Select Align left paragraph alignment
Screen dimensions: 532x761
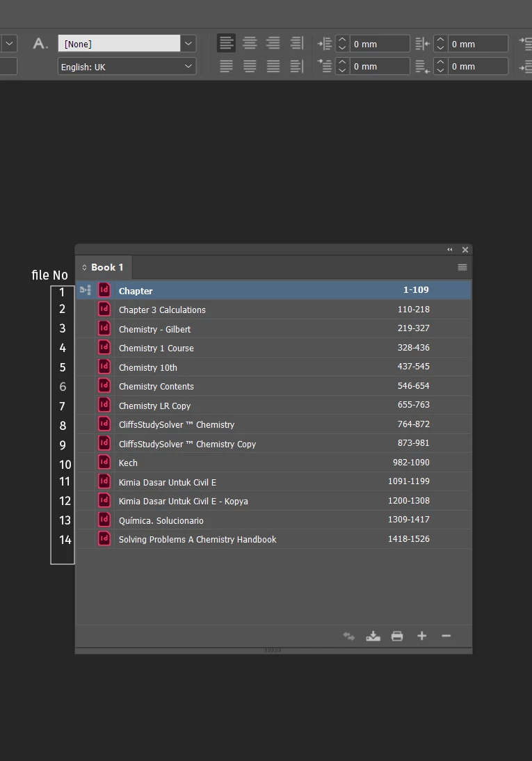(x=226, y=43)
